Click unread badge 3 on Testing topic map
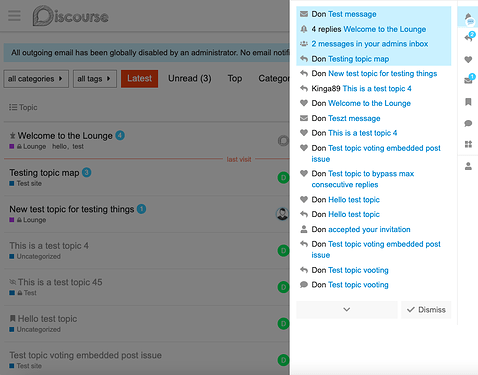The width and height of the screenshot is (478, 375). [x=87, y=172]
